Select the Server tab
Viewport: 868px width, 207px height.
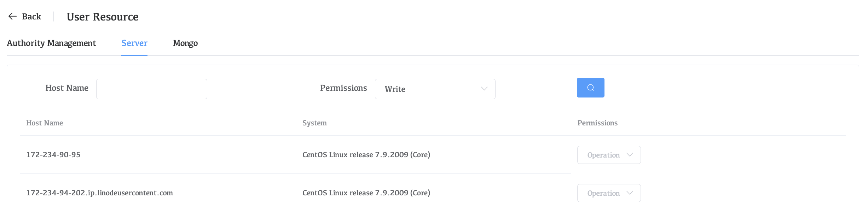(x=134, y=43)
